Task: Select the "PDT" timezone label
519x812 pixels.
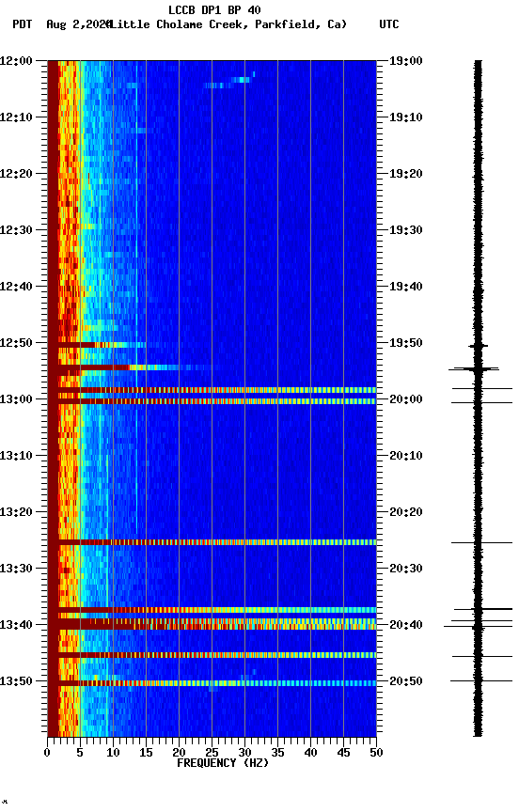Action: (x=23, y=24)
